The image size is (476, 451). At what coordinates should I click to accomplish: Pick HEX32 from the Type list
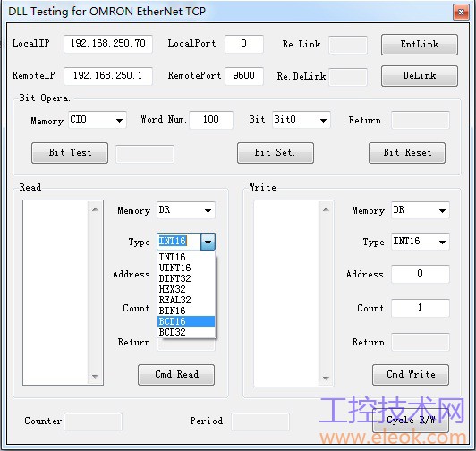click(x=186, y=289)
